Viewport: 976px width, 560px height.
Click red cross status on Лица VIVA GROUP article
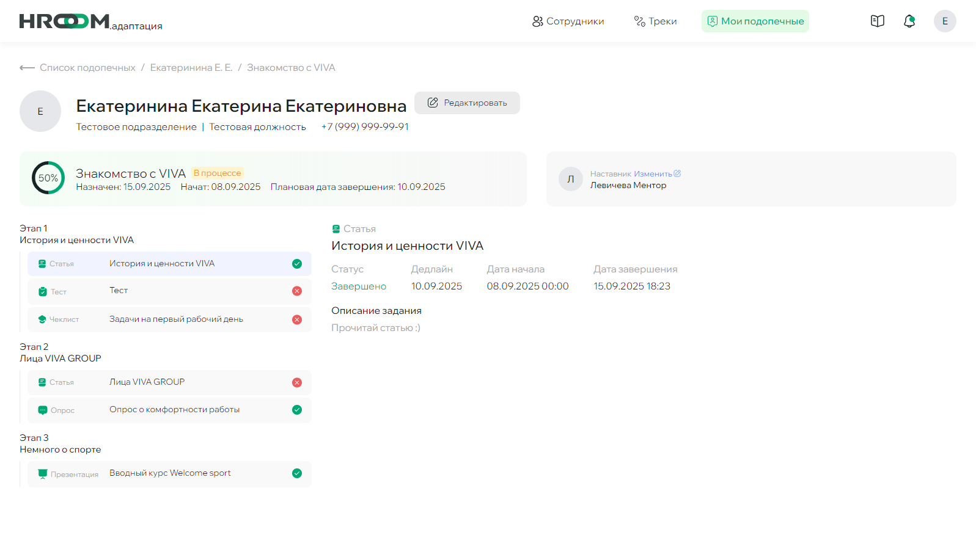(x=297, y=382)
